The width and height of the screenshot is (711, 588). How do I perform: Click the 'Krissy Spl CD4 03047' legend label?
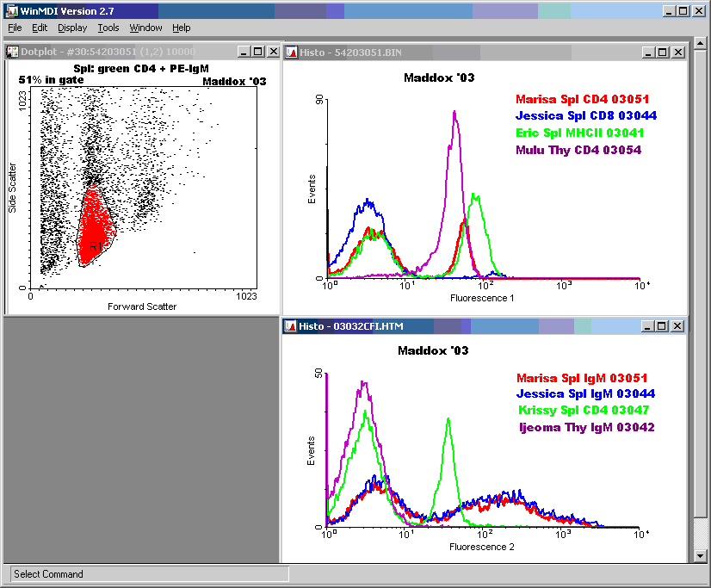(584, 411)
